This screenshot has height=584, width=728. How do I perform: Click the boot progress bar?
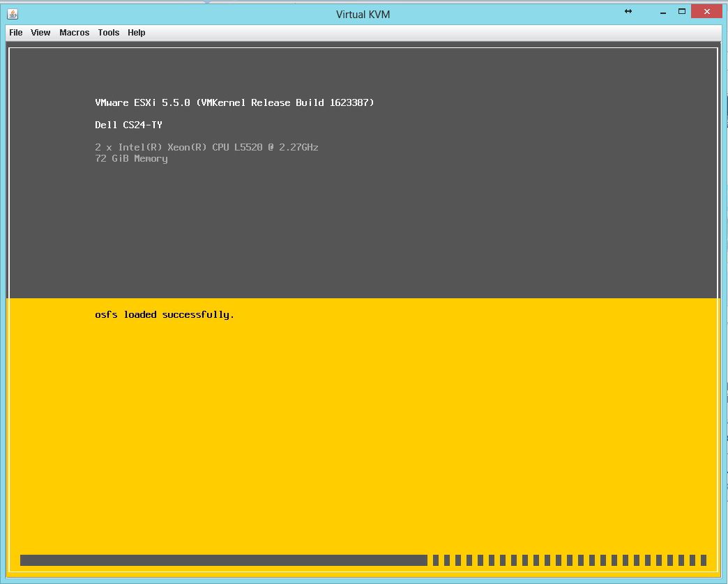point(223,560)
